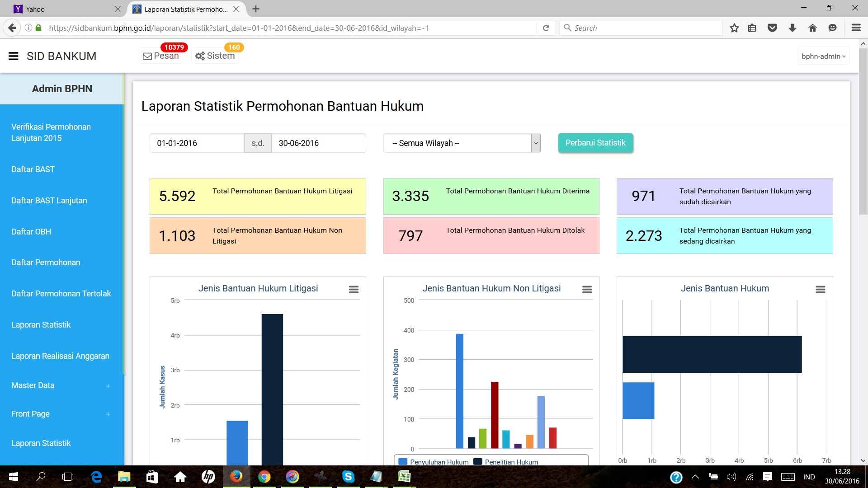868x488 pixels.
Task: Click page vertical scrollbar thumb
Action: [863, 131]
